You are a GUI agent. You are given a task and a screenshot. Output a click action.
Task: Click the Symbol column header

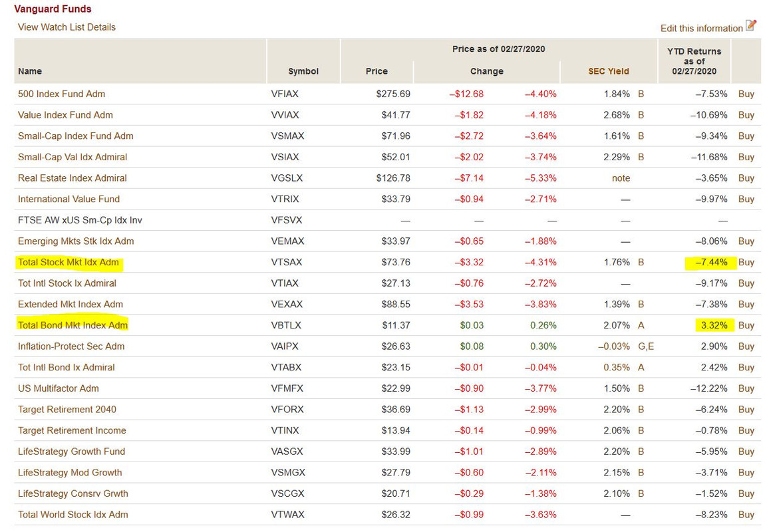click(x=303, y=70)
